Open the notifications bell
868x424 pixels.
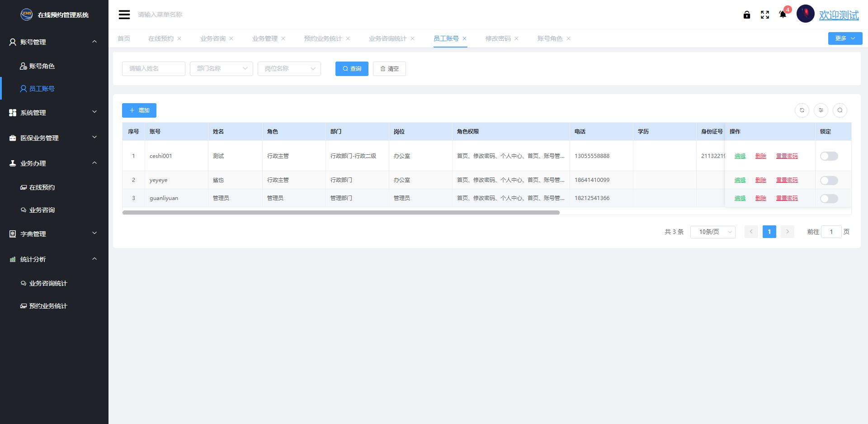[x=783, y=14]
